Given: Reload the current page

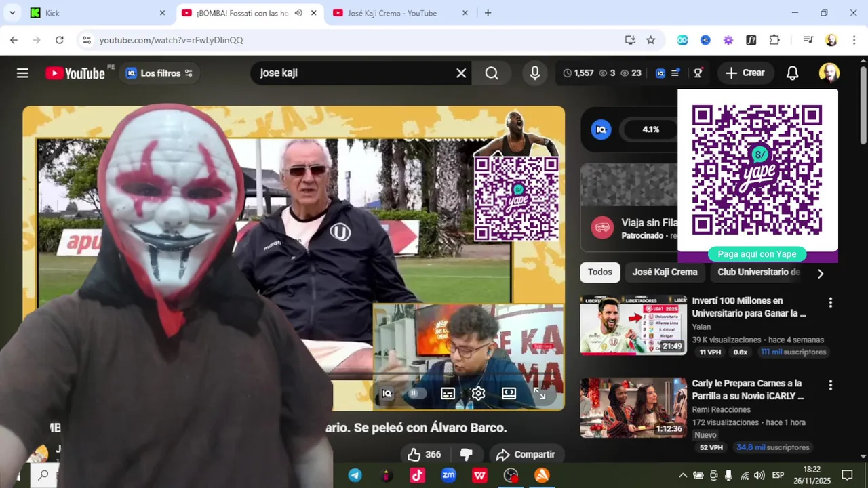Looking at the screenshot, I should click(x=60, y=40).
